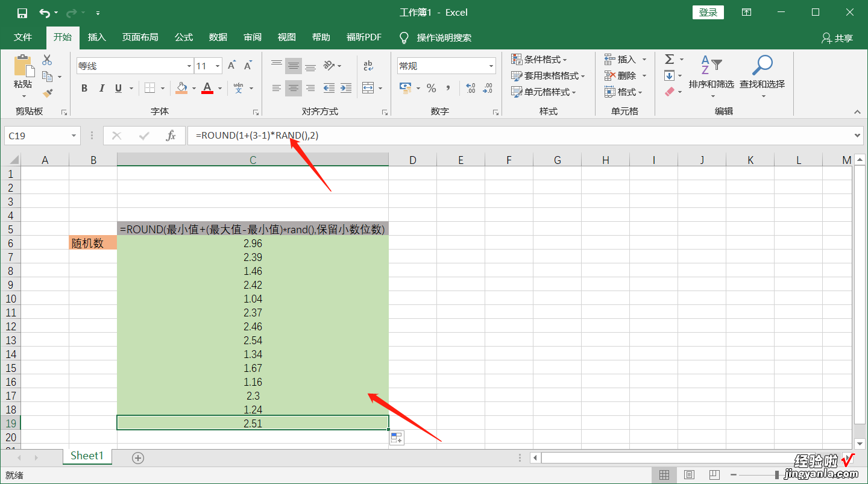The width and height of the screenshot is (868, 484).
Task: Open 排序和筛选 button
Action: (x=711, y=77)
